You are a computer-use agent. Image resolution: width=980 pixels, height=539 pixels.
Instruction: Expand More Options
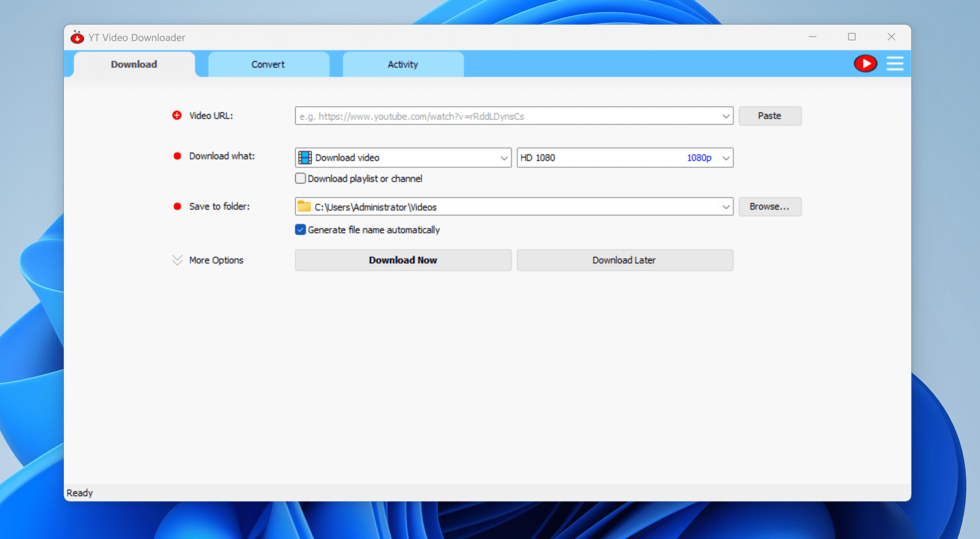tap(208, 260)
